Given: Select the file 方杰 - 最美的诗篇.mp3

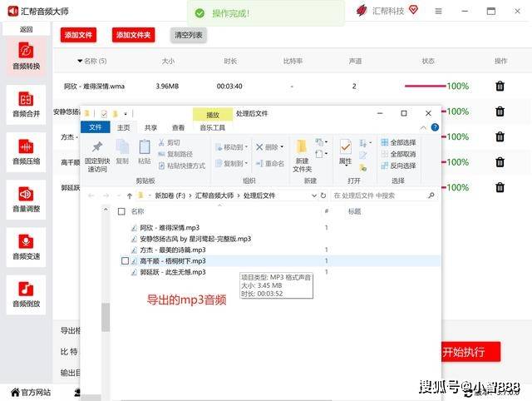Looking at the screenshot, I should click(173, 250).
